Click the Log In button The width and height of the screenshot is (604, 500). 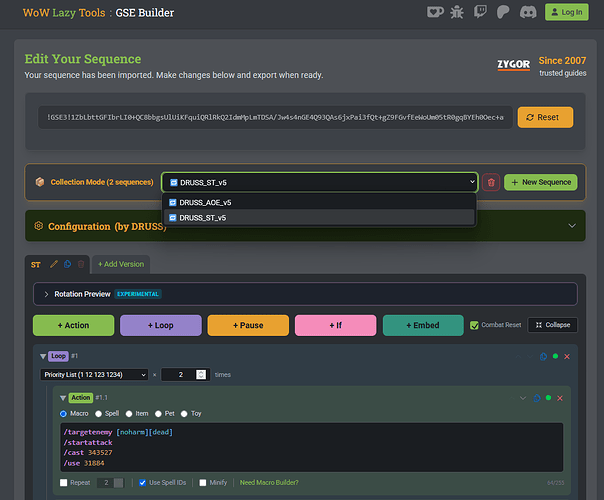(567, 12)
